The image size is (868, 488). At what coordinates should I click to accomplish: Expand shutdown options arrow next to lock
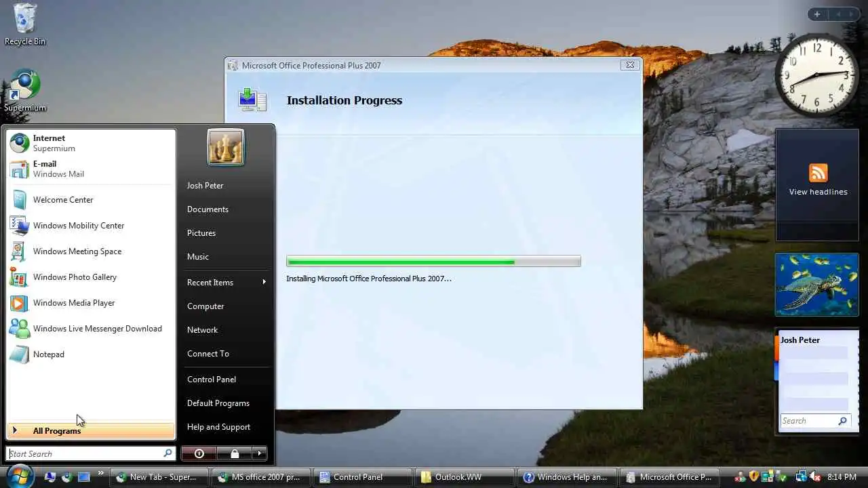[x=259, y=453]
